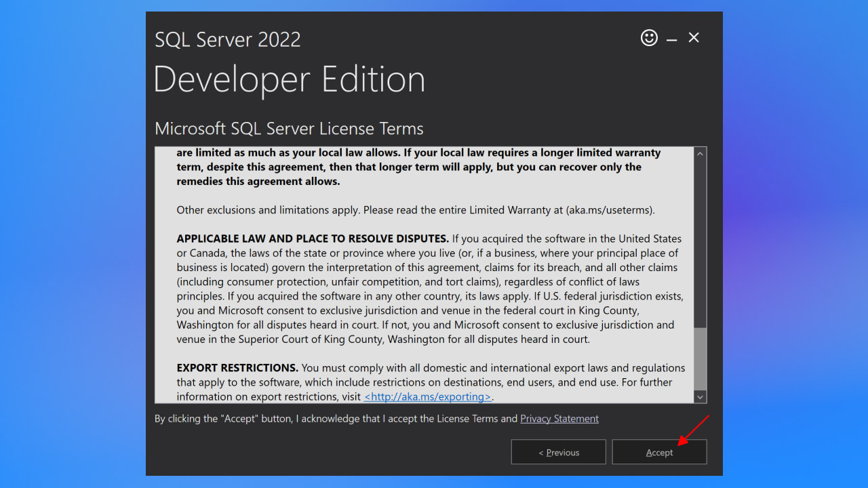
Task: Click the license scrollbar down arrow
Action: pos(701,396)
